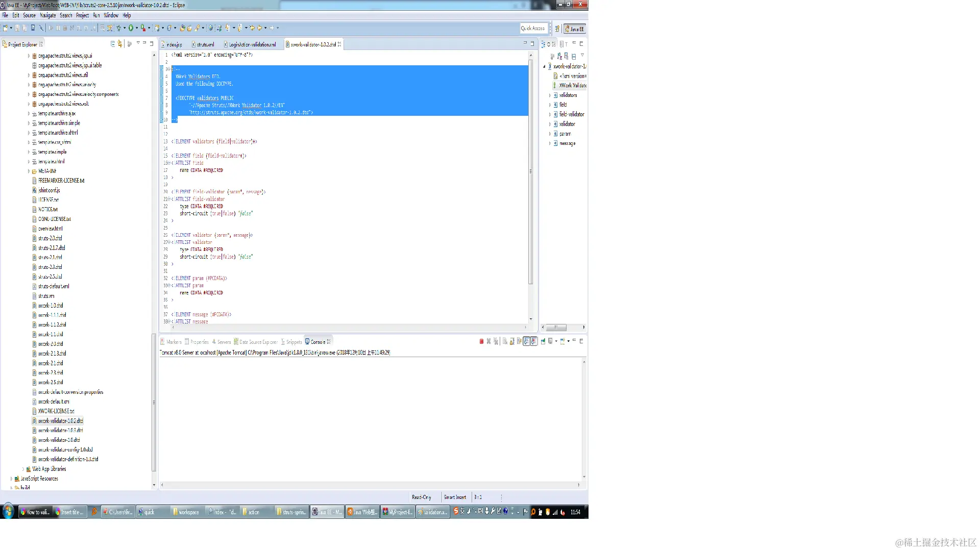This screenshot has height=551, width=980.
Task: Open the Navigate menu
Action: pyautogui.click(x=47, y=15)
